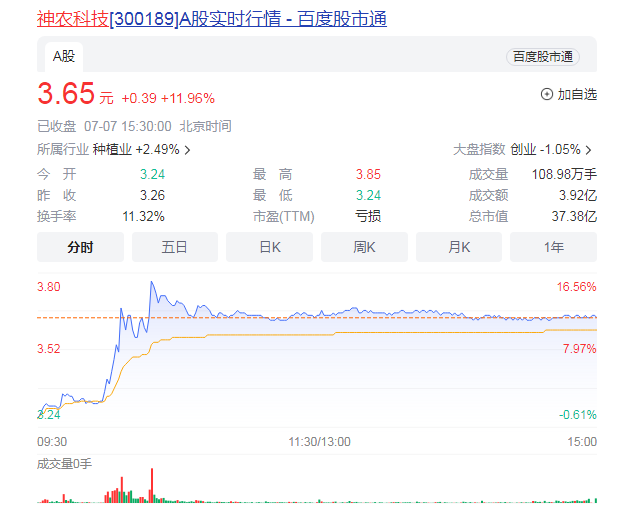Switch to the 五日 chart view

tap(175, 247)
